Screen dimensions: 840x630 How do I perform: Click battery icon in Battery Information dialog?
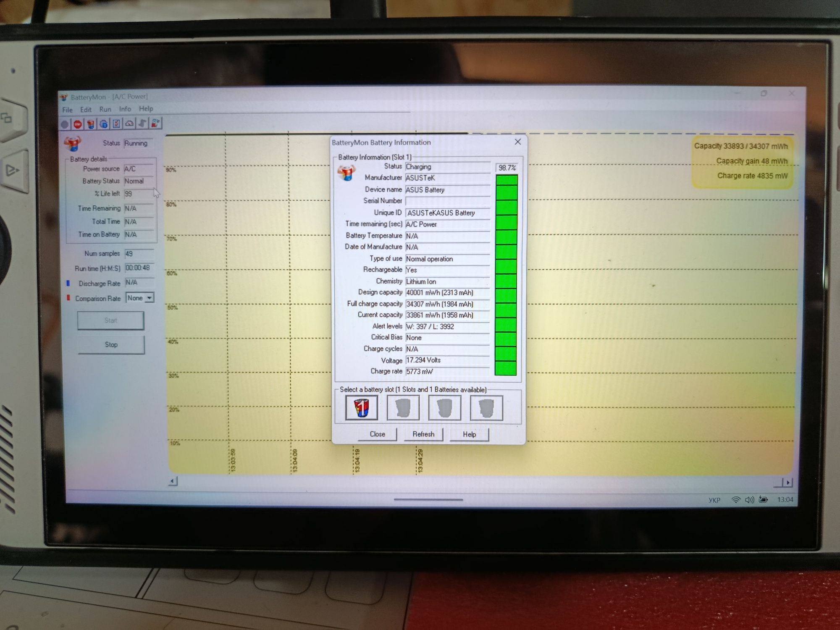click(347, 173)
